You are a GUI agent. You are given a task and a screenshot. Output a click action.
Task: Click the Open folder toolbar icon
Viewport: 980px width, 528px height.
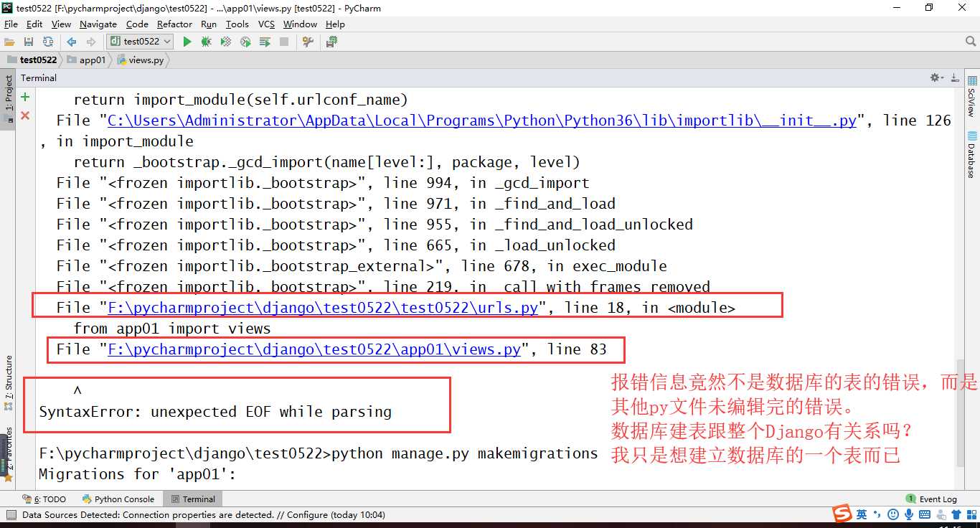coord(9,42)
